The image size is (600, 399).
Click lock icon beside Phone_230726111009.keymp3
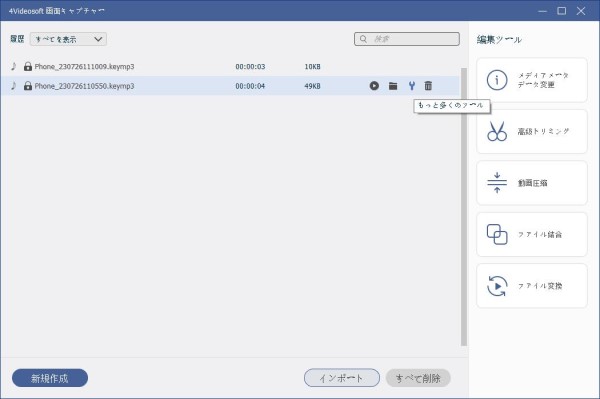28,66
